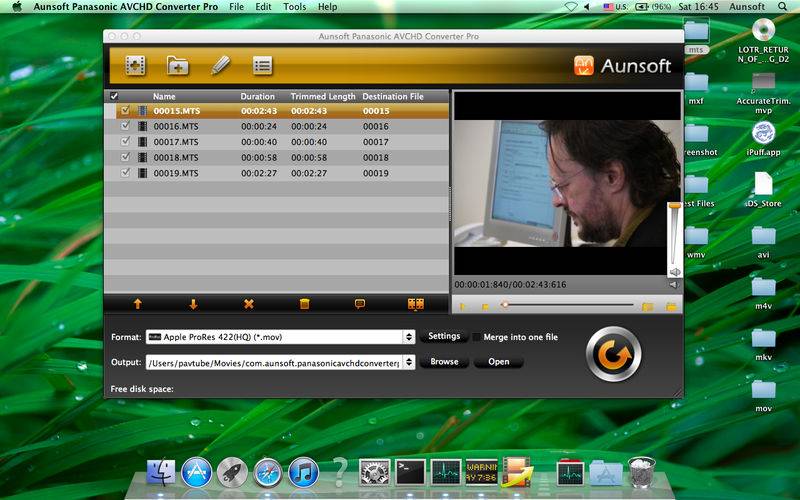
Task: Sort list by Duration column header
Action: click(x=258, y=96)
